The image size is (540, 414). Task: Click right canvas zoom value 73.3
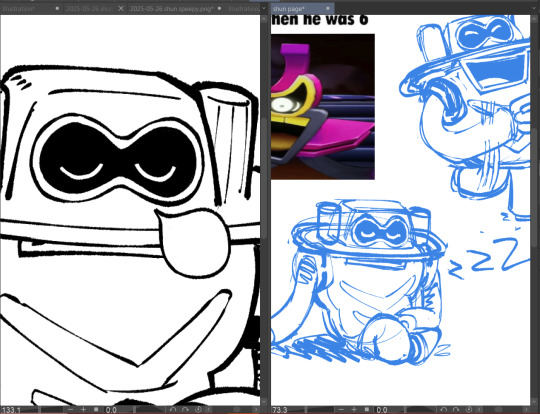280,410
